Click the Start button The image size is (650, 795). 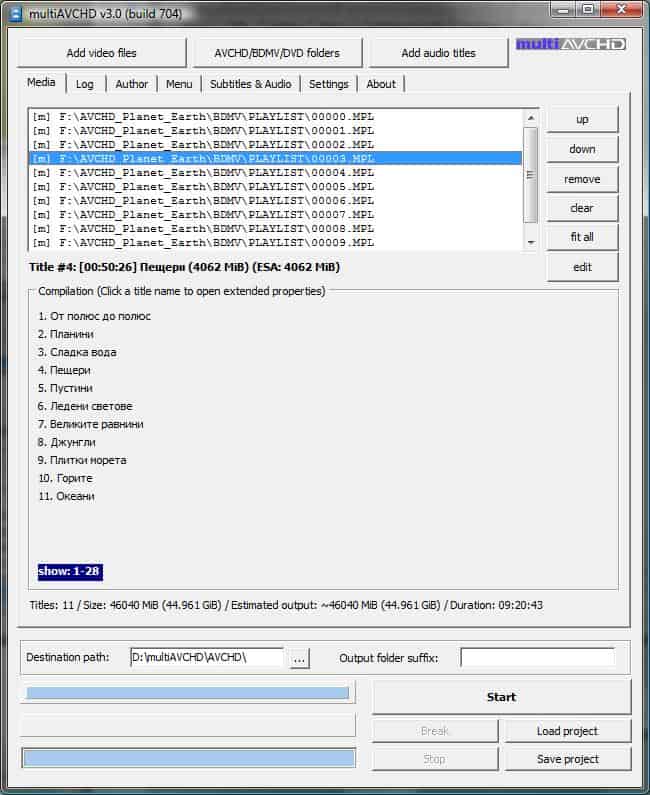click(x=501, y=697)
